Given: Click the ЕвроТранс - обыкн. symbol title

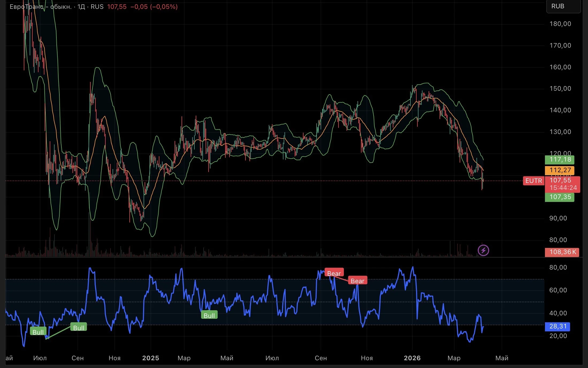Looking at the screenshot, I should 41,7.
